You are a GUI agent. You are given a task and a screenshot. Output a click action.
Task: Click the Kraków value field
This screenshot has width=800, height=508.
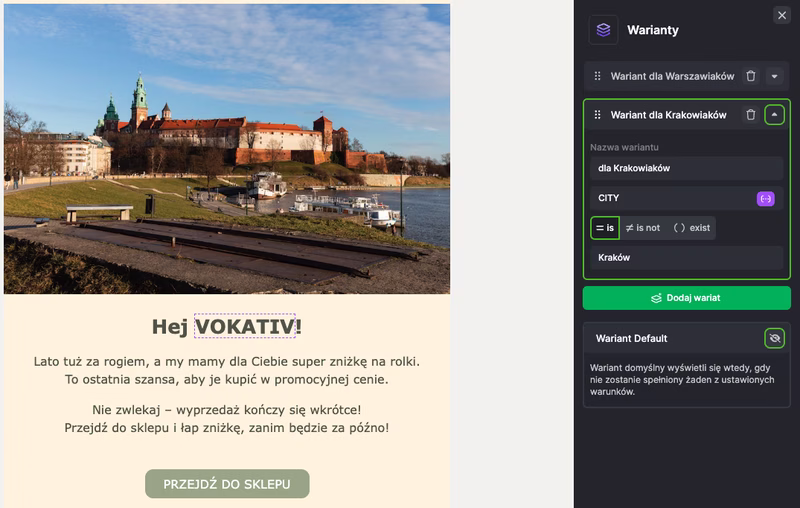686,258
